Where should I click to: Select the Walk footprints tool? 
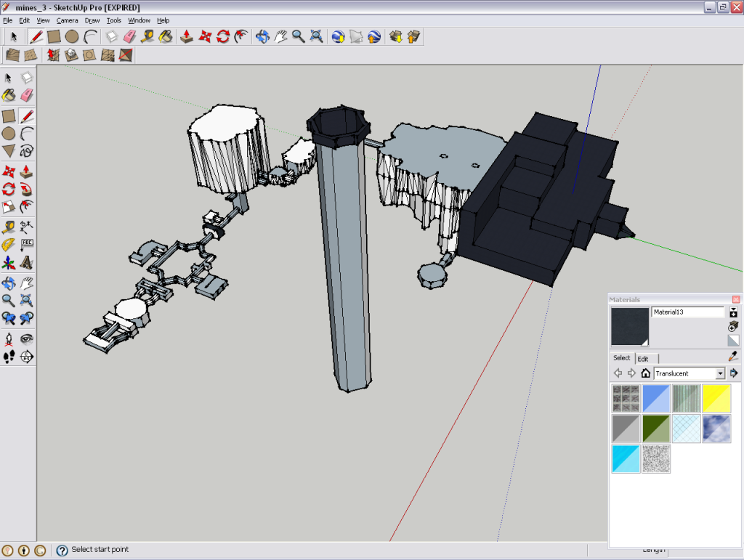(9, 357)
